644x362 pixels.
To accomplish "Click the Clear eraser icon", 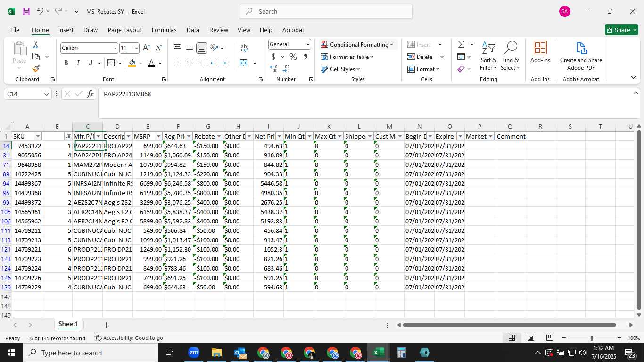I will [x=461, y=69].
